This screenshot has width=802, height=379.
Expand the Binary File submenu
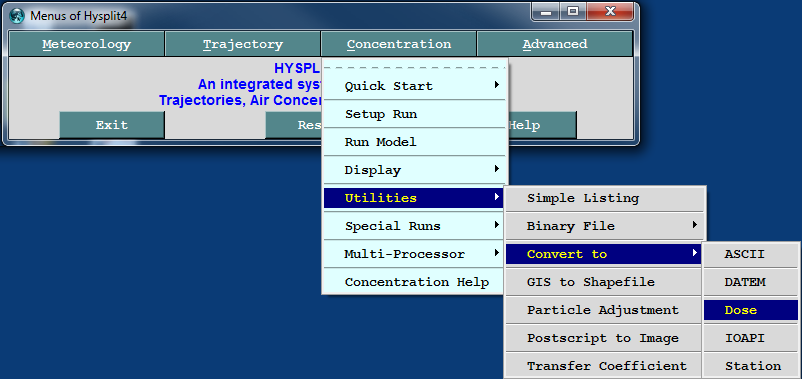point(605,226)
